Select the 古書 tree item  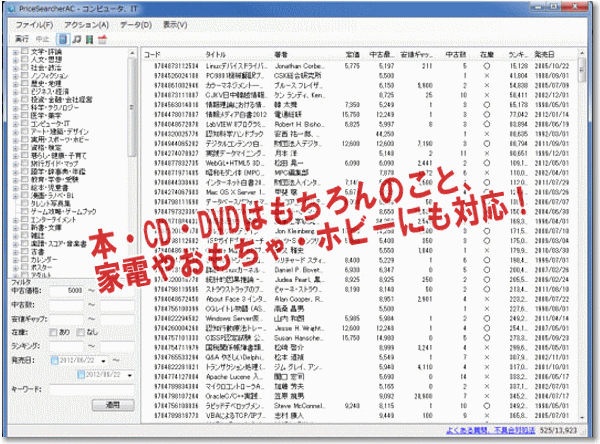click(x=38, y=252)
